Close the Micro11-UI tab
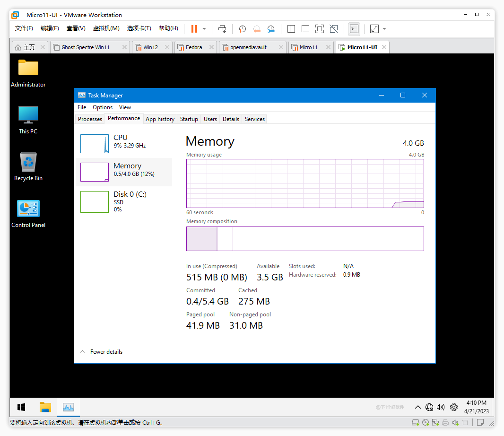This screenshot has height=436, width=504. [384, 47]
